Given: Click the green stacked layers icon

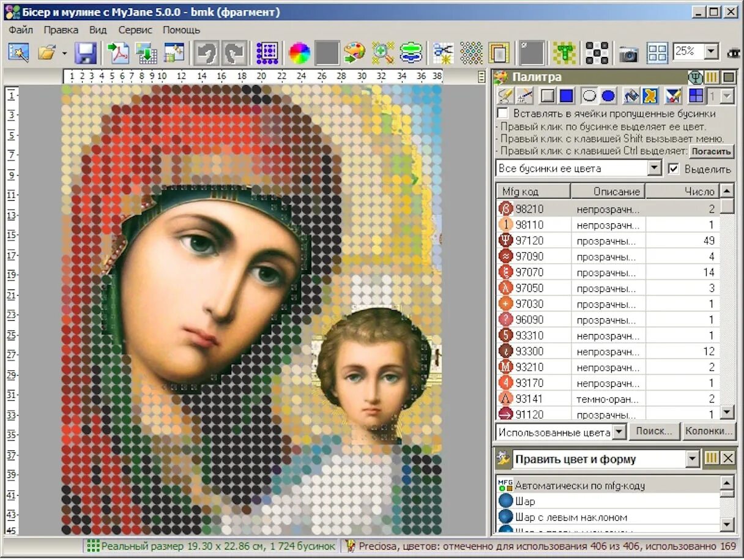Looking at the screenshot, I should [x=411, y=53].
